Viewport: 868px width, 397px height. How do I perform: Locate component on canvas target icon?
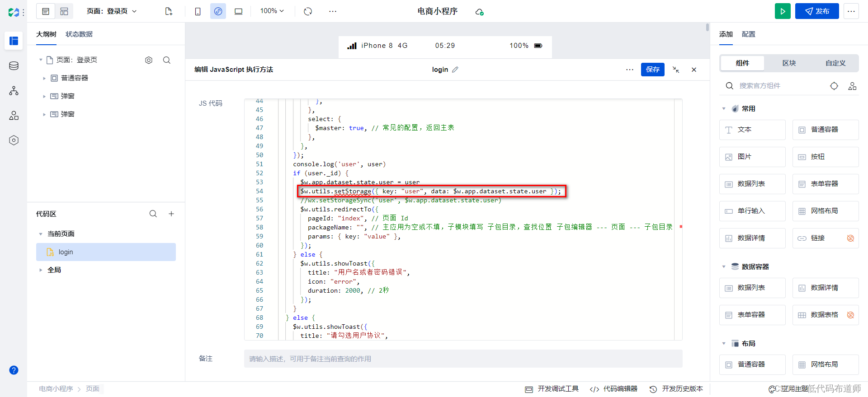[x=834, y=86]
